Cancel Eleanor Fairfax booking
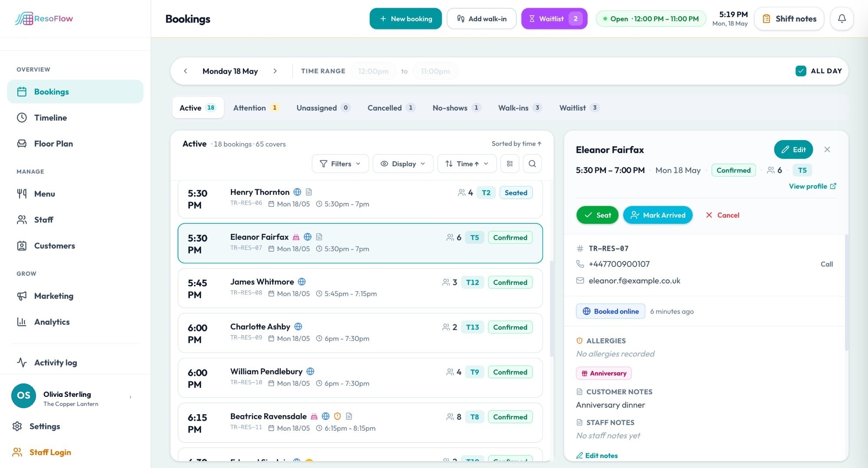The image size is (868, 468). pos(722,215)
